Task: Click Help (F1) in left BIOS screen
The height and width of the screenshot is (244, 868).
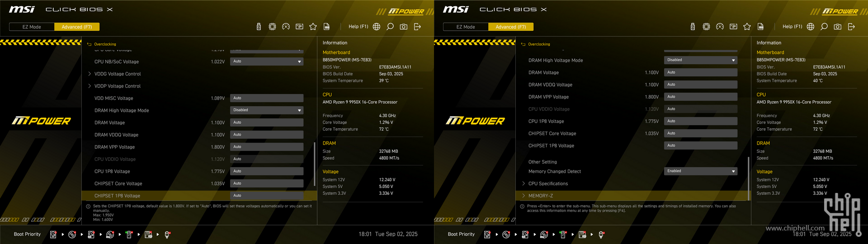Action: (x=359, y=27)
